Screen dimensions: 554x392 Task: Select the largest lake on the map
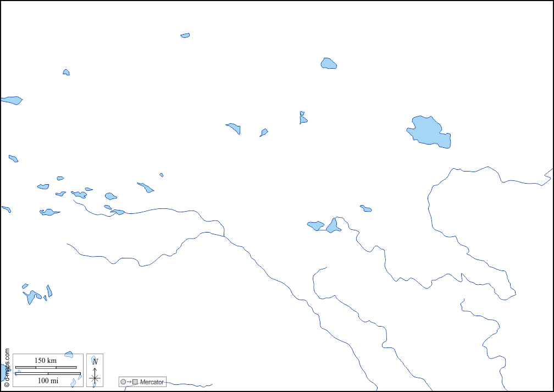pyautogui.click(x=429, y=132)
